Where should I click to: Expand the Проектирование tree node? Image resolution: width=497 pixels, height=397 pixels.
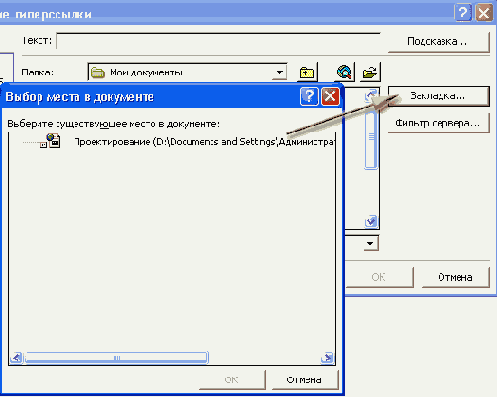point(43,145)
